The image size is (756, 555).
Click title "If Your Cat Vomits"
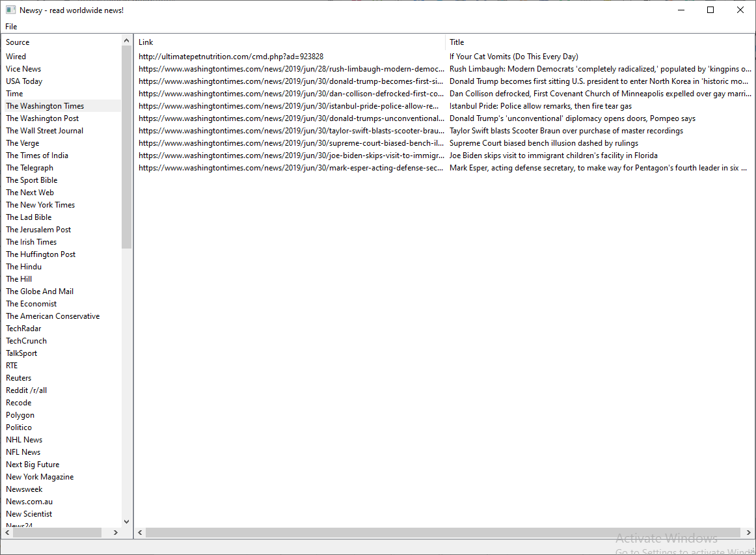(x=513, y=57)
